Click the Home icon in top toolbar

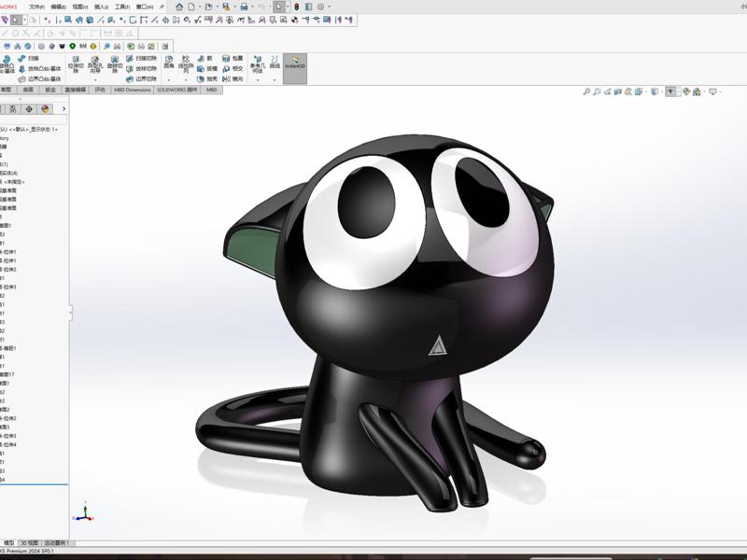(x=178, y=7)
